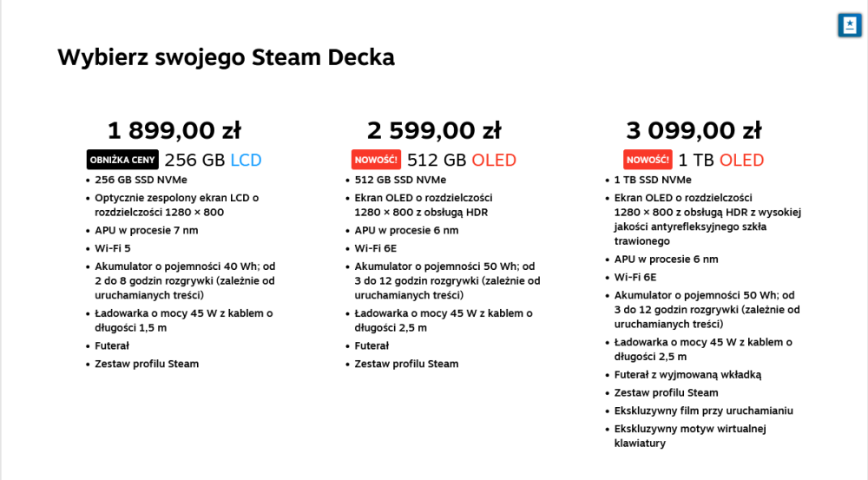Click the blue starred document icon
Screen dimensions: 868x480
(x=849, y=25)
